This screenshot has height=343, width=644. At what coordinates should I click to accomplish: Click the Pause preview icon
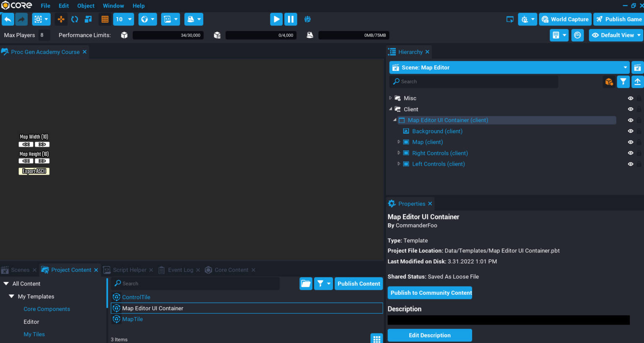click(291, 19)
